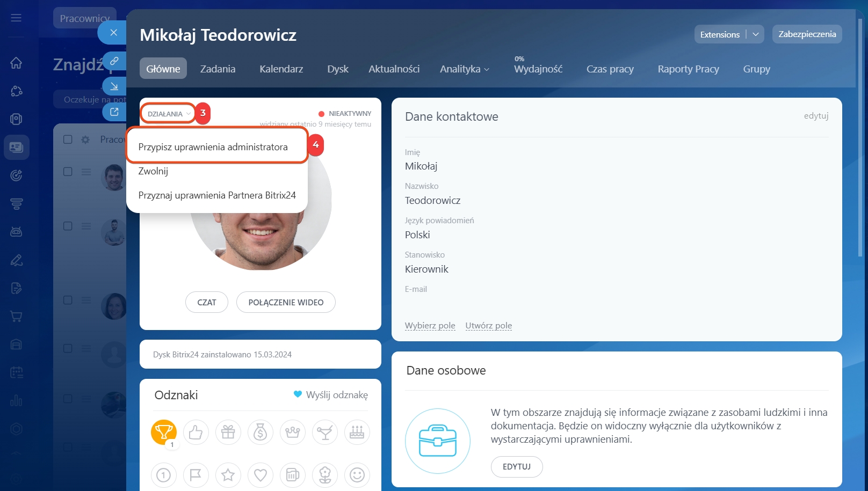Click the trophy badge icon
This screenshot has width=868, height=491.
click(x=164, y=432)
